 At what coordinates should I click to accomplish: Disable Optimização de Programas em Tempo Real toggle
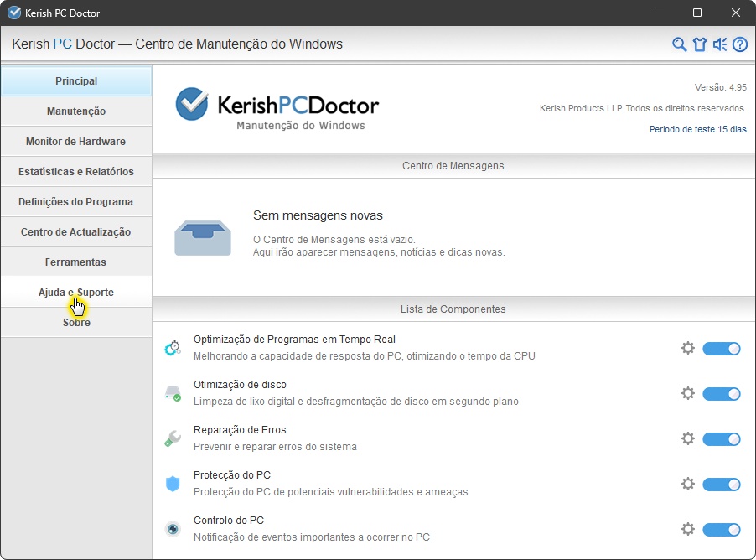[x=721, y=349]
